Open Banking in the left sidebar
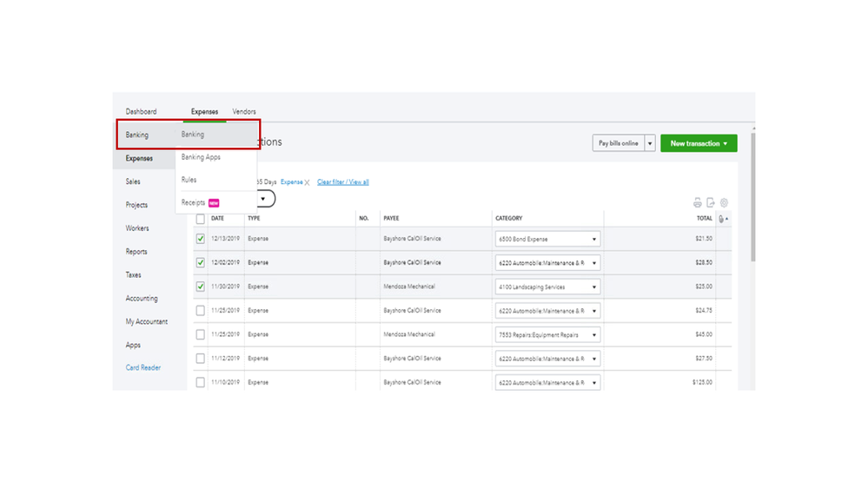This screenshot has height=488, width=868. coord(136,135)
